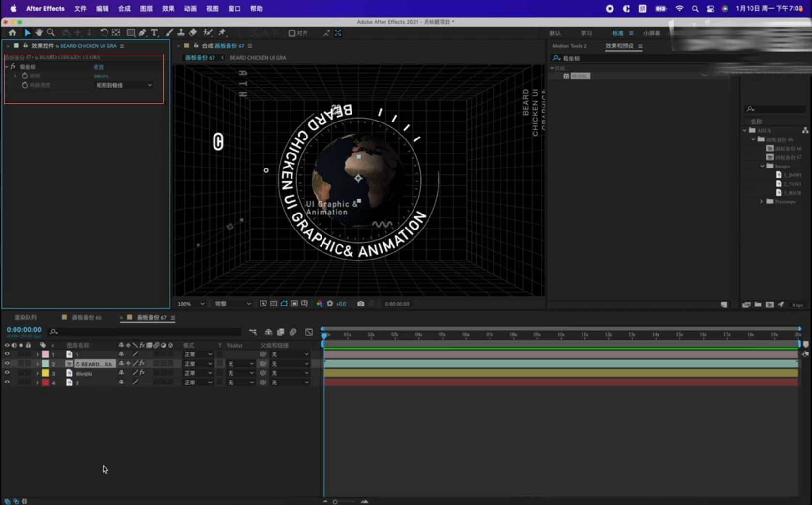
Task: Switch to the 画板备份 66 timeline tab
Action: (x=87, y=317)
